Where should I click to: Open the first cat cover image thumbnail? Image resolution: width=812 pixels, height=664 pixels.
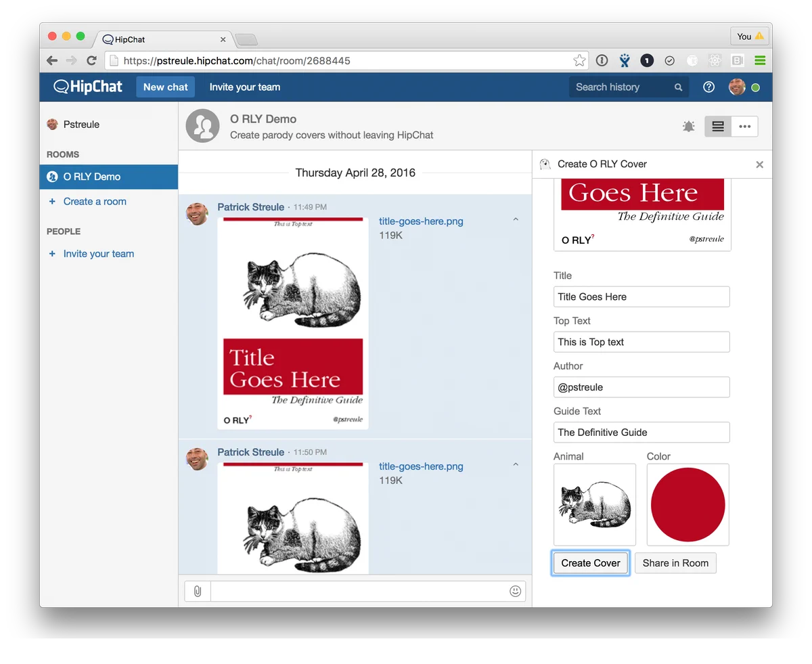pos(293,323)
